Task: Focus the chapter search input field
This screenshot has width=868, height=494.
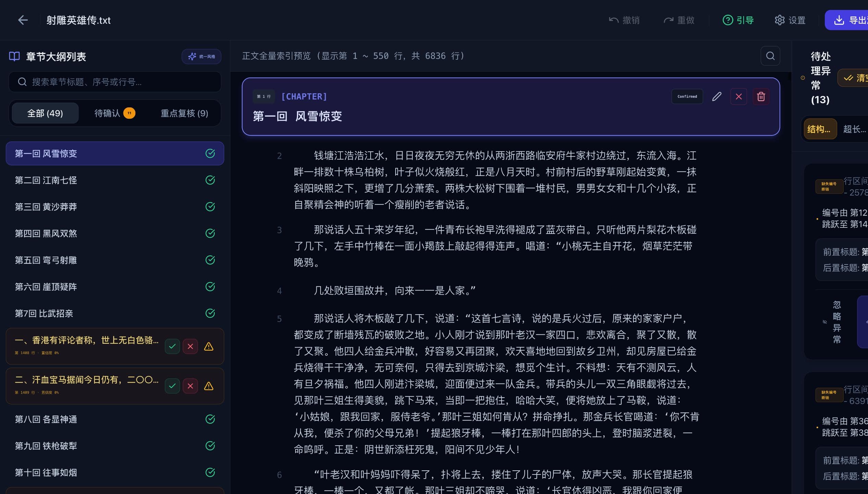Action: tap(115, 82)
